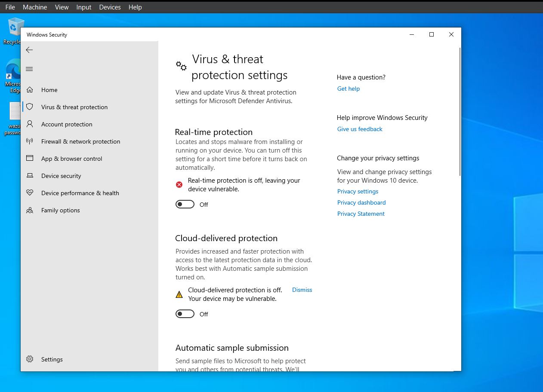This screenshot has height=392, width=543.
Task: Collapse the navigation pane with hamburger menu
Action: click(29, 69)
